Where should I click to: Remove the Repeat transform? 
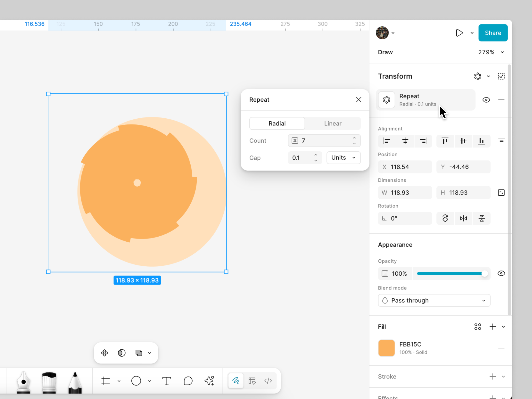click(x=501, y=100)
